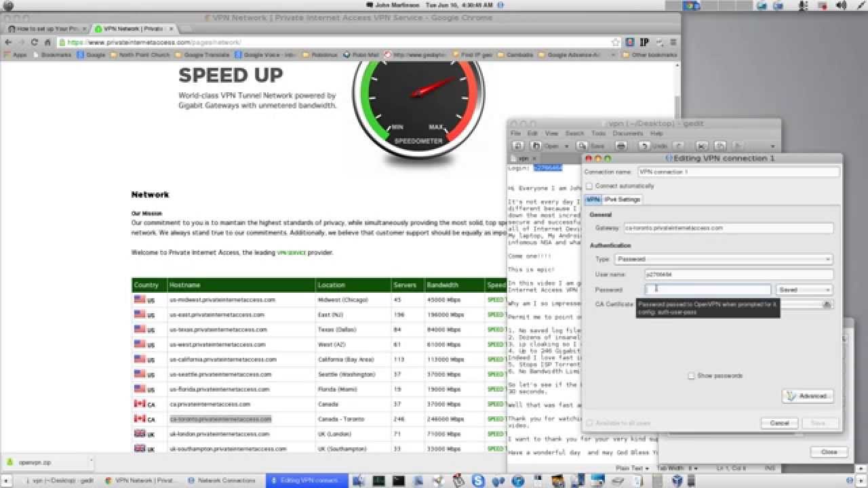Close the vpn document tab in gedit

click(x=534, y=159)
